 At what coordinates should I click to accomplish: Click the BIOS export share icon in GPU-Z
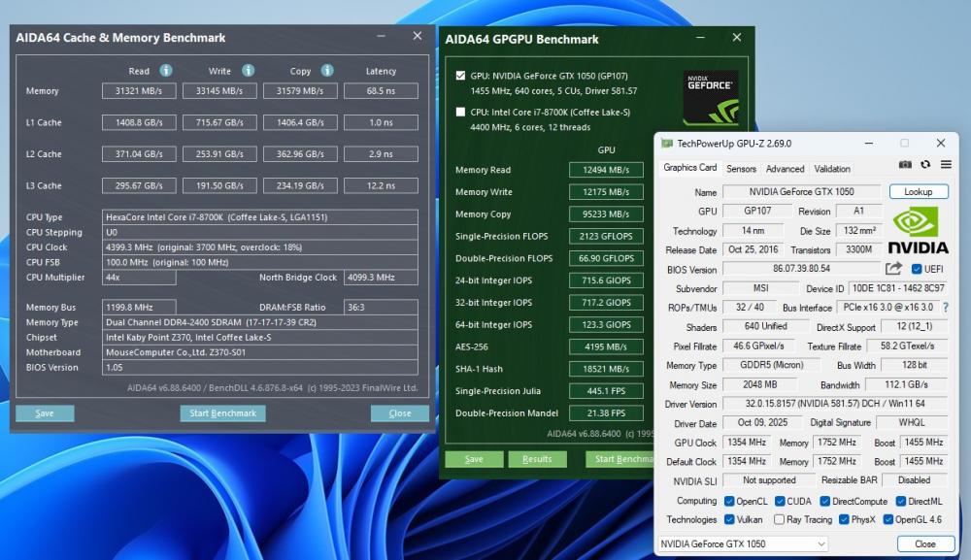click(893, 269)
